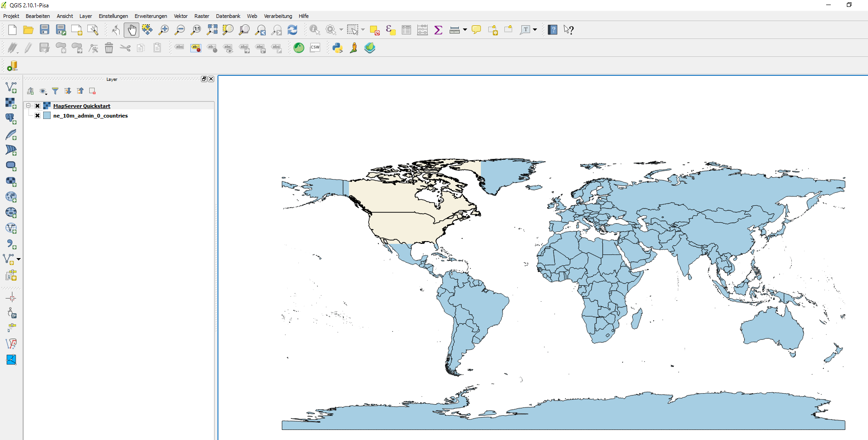This screenshot has width=868, height=440.
Task: Show statistical summary sigma icon
Action: (x=439, y=30)
